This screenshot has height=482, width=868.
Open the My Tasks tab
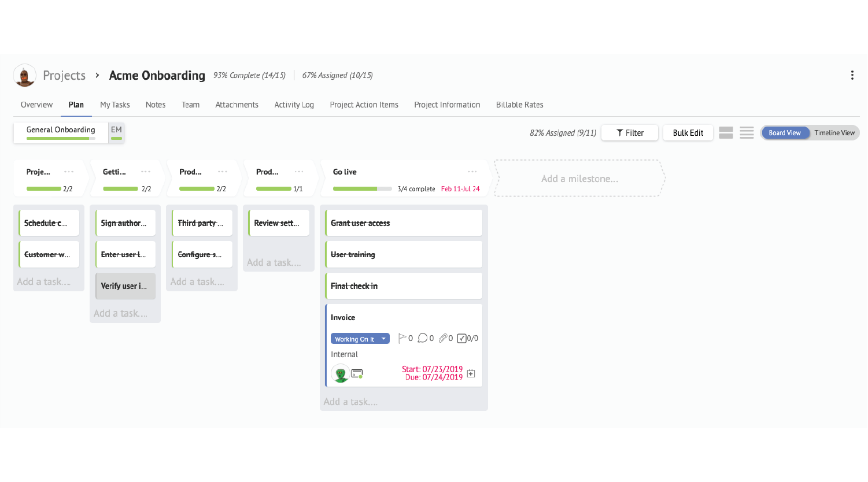point(115,105)
